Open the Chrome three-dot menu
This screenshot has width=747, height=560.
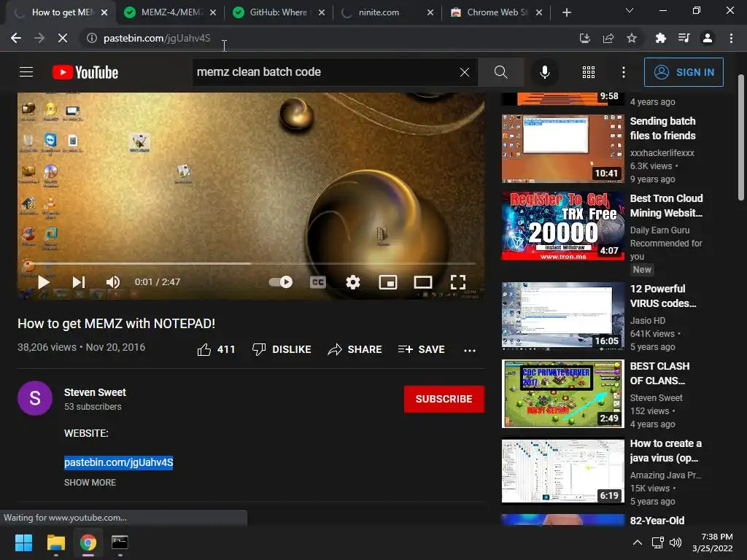(731, 38)
